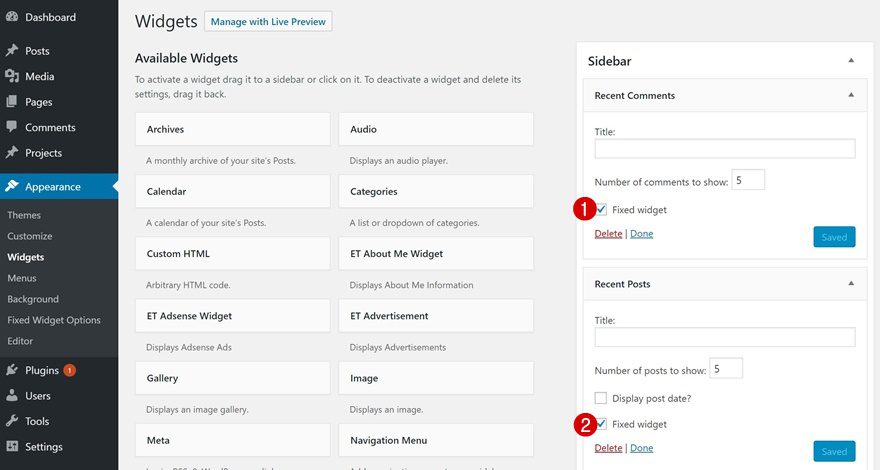This screenshot has height=470, width=880.
Task: Enable Display post date checkbox
Action: [x=601, y=398]
